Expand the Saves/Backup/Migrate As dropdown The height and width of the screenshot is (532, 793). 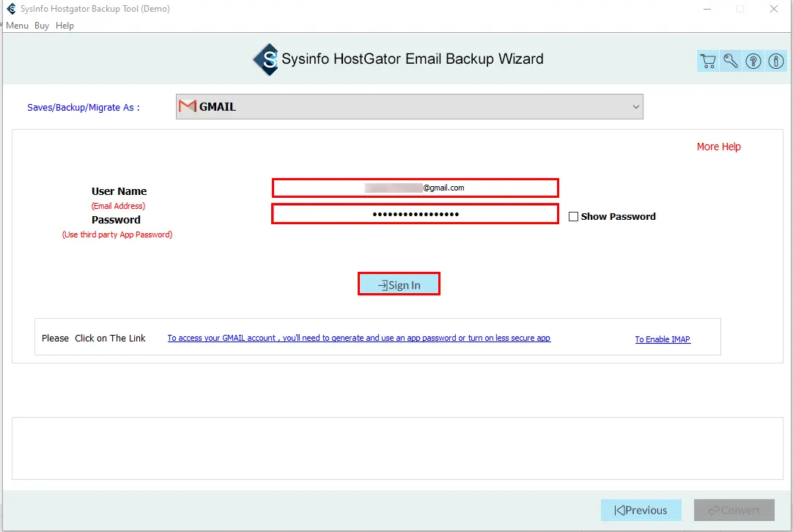410,107
